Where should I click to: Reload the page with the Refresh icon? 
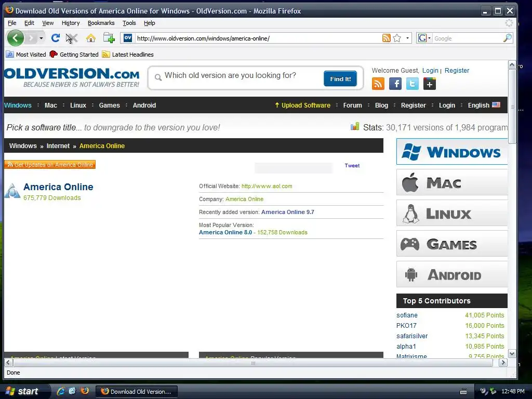[55, 38]
